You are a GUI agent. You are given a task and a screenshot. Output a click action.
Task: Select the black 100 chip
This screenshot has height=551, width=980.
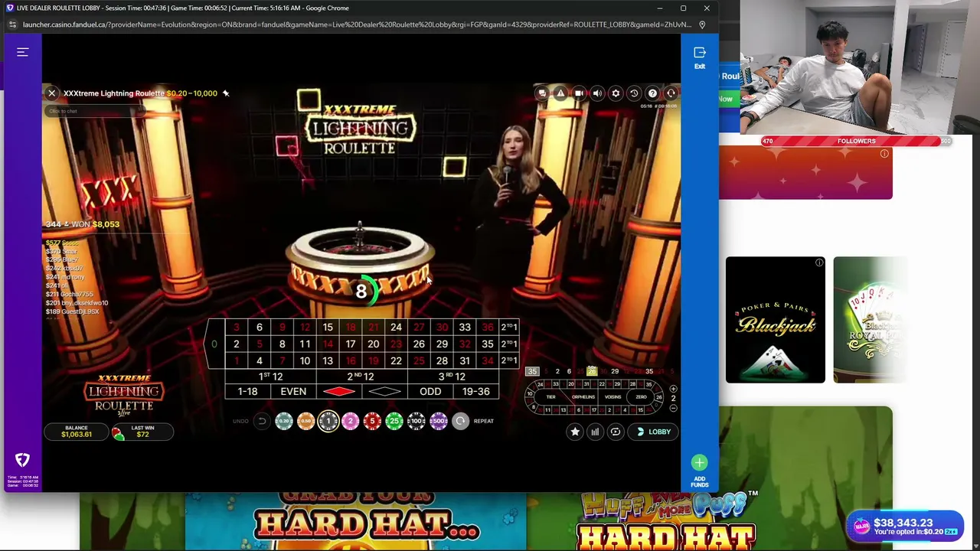[416, 421]
